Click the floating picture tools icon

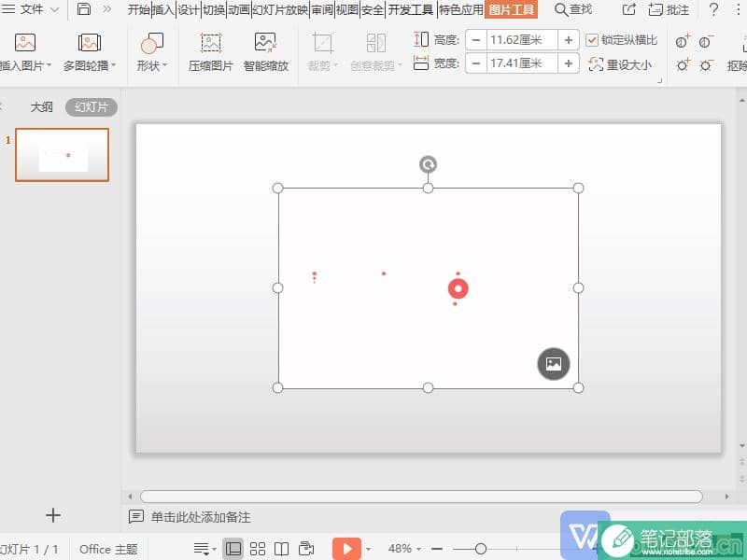tap(553, 364)
